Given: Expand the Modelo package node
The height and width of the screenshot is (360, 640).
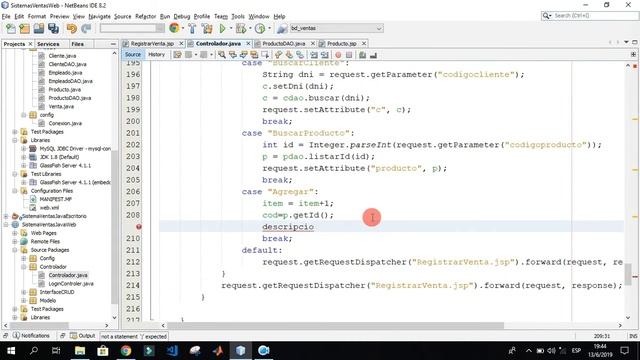Looking at the screenshot, I should click(x=24, y=300).
